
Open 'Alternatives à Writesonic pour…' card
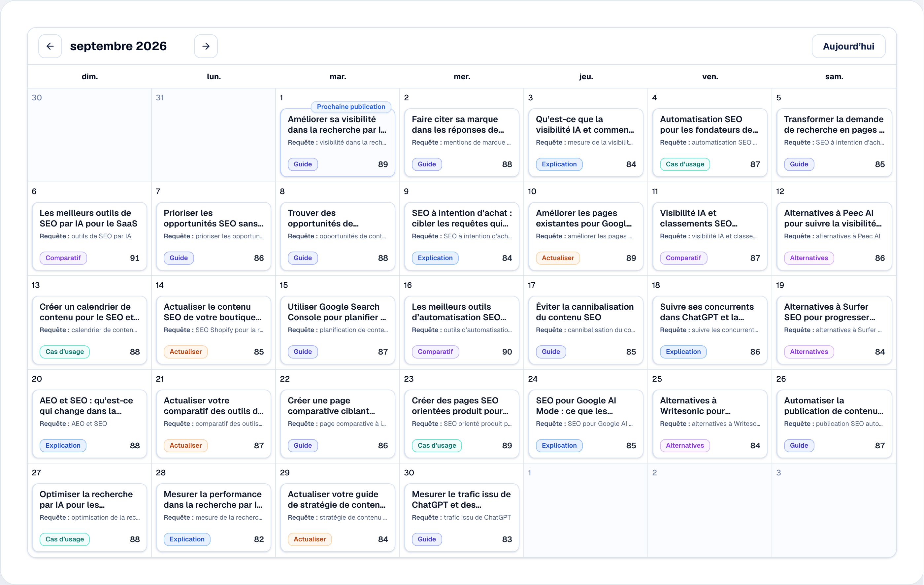point(710,424)
